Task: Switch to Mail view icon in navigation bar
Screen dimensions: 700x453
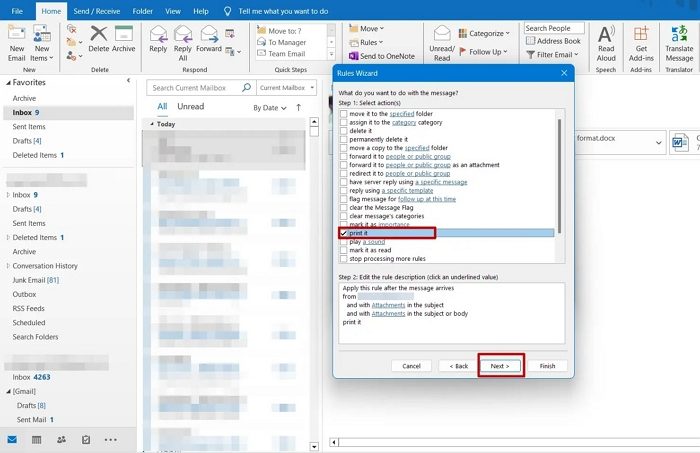Action: point(12,440)
